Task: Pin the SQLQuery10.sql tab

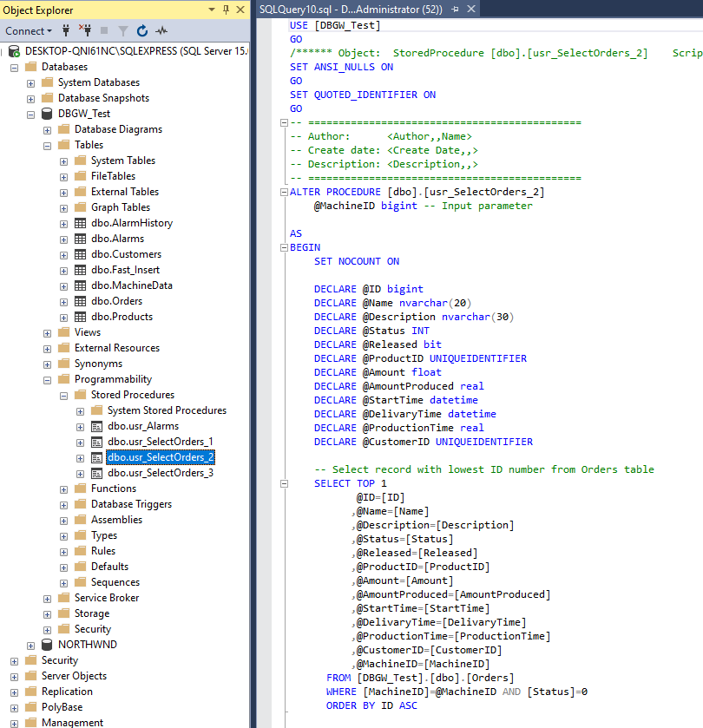Action: 455,10
